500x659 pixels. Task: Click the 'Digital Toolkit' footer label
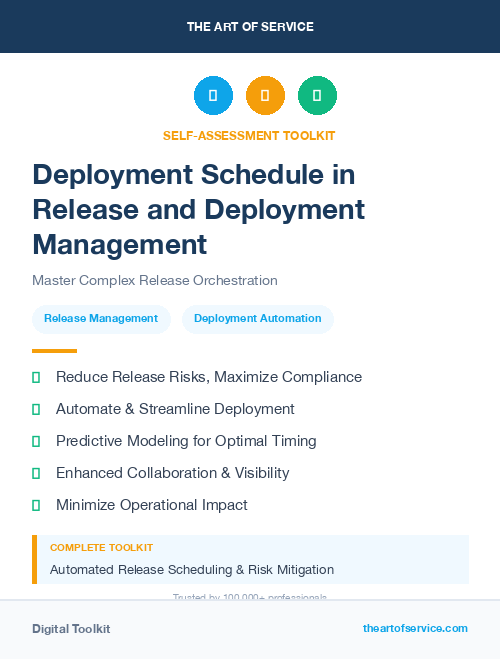tap(71, 629)
